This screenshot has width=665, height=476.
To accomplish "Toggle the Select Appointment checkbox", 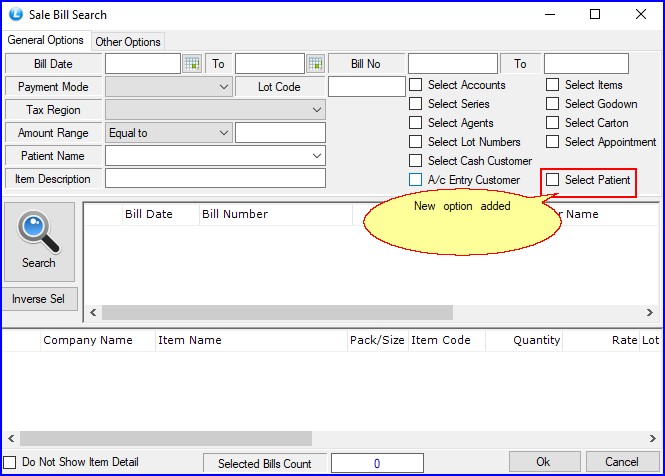I will tap(553, 142).
